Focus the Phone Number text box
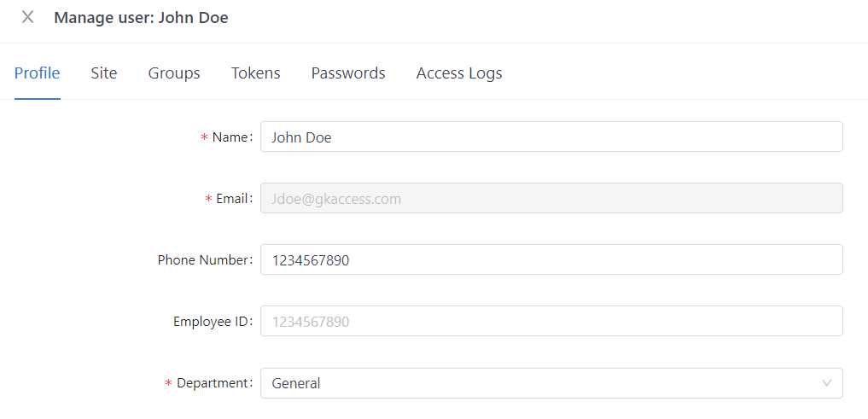The width and height of the screenshot is (868, 419). pos(551,260)
